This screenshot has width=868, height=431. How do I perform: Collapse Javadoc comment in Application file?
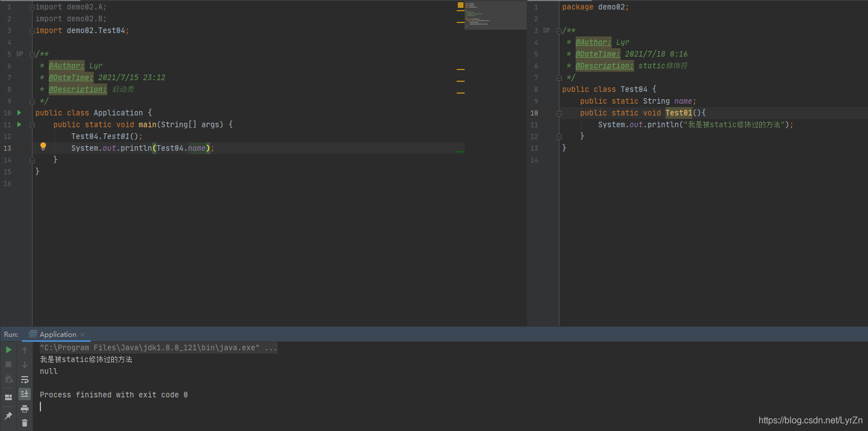pyautogui.click(x=32, y=54)
